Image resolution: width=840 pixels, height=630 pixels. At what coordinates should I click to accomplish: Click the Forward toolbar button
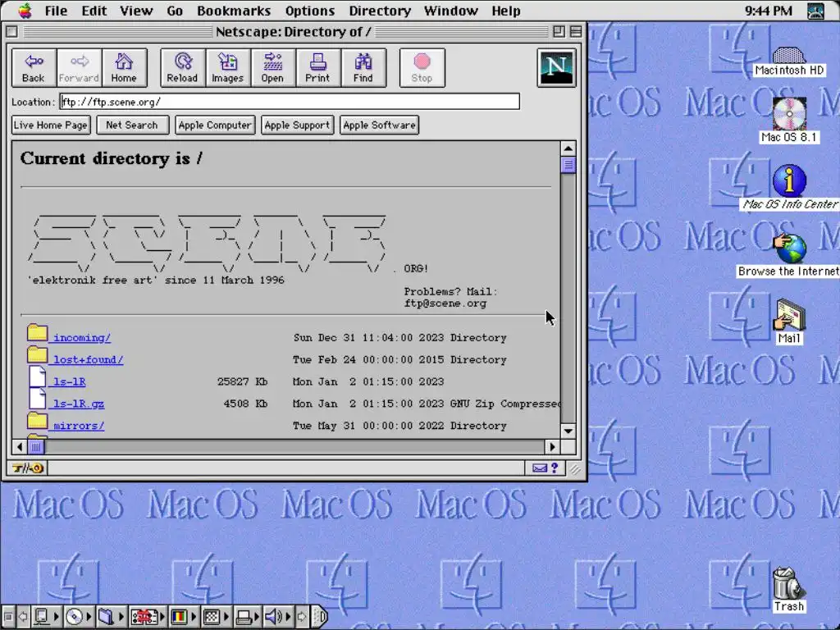[x=79, y=67]
